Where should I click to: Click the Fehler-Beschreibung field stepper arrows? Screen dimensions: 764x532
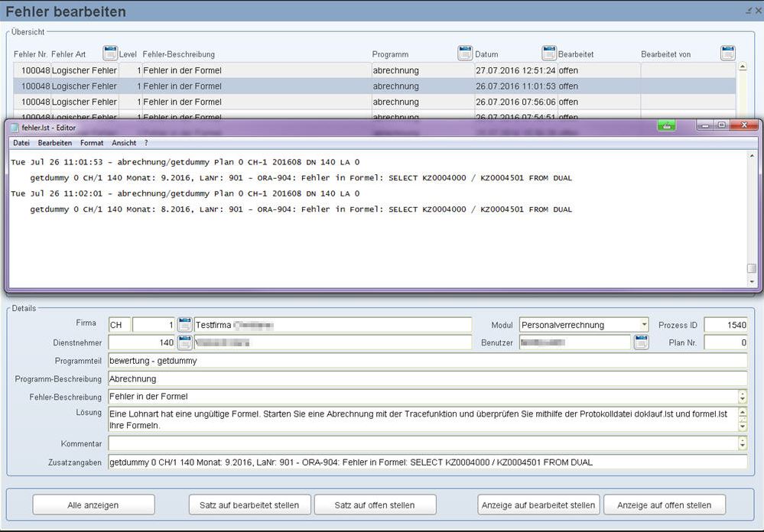[743, 397]
